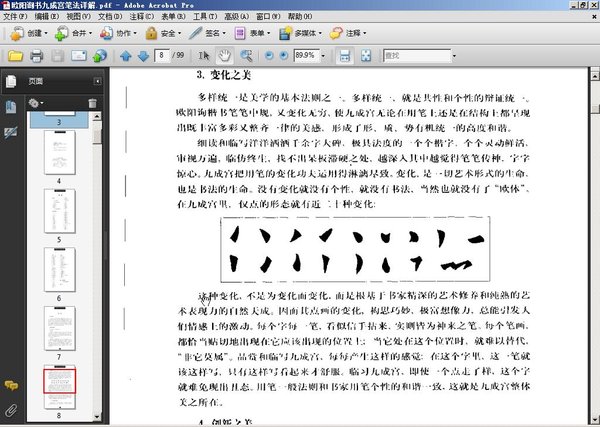
Task: Click the page number input field
Action: [x=162, y=55]
